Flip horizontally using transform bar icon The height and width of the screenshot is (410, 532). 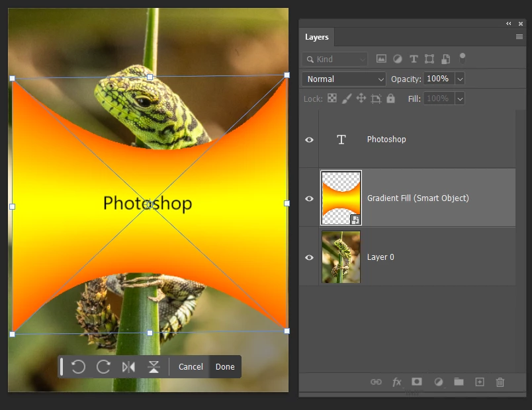(128, 366)
